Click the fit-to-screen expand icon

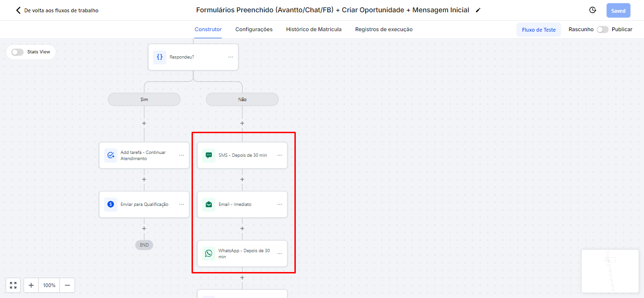point(13,285)
